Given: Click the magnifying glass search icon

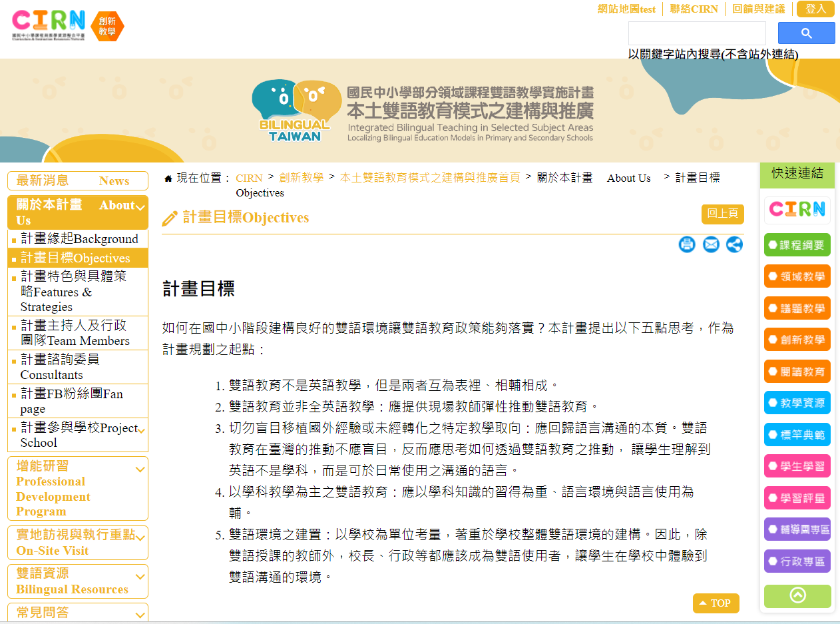Looking at the screenshot, I should coord(805,32).
